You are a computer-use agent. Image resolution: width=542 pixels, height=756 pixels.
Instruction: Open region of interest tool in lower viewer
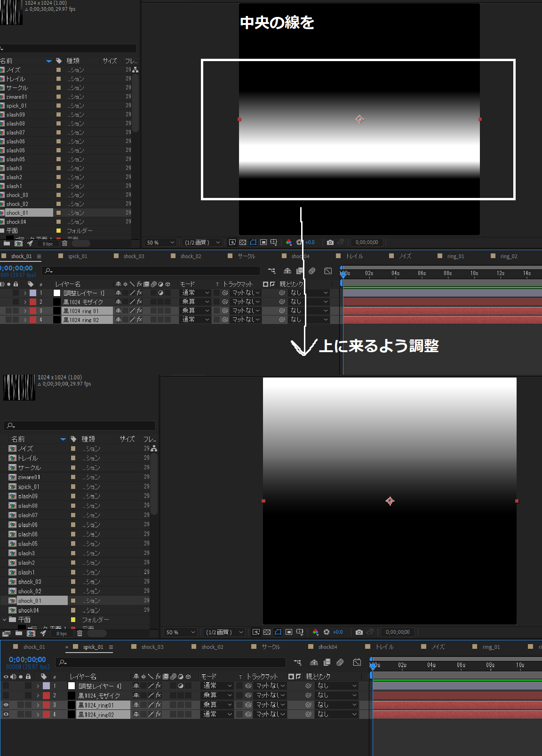[289, 632]
